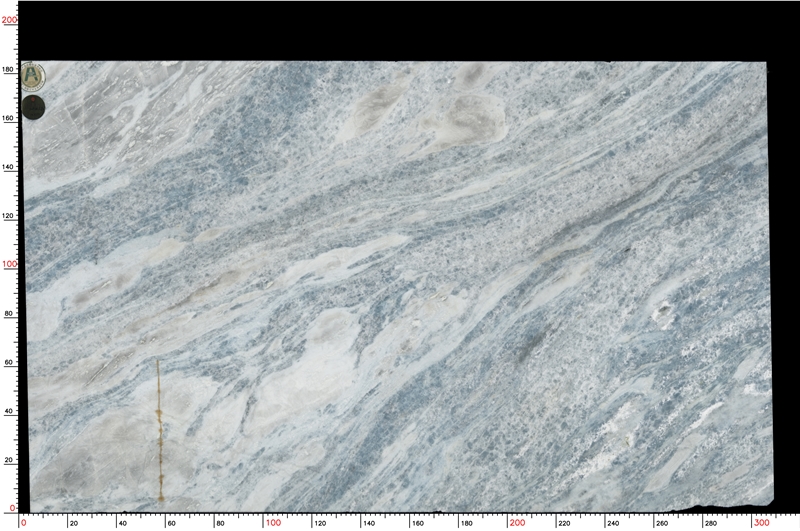
Task: Select the '240' mark on the bottom ruler
Action: tap(613, 523)
